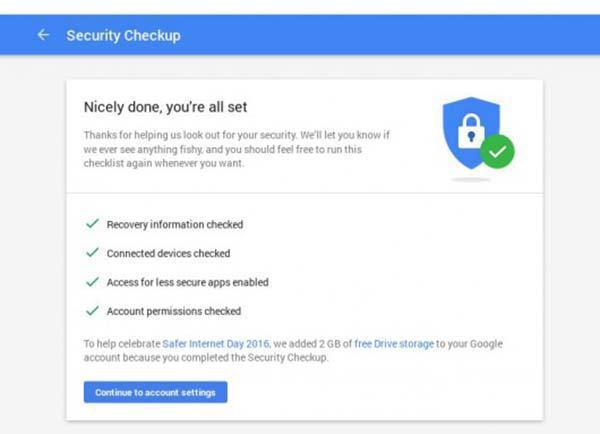Click the Thanks for helping us paragraph
600x434 pixels.
236,149
